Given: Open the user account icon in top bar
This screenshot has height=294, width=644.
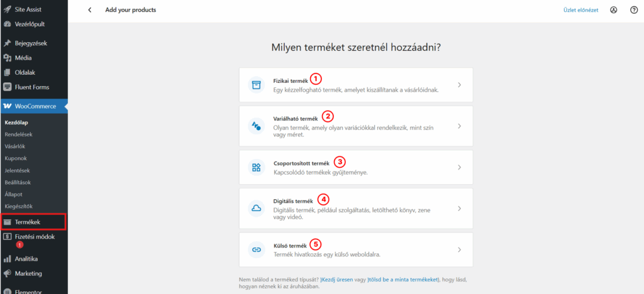Looking at the screenshot, I should click(x=614, y=10).
